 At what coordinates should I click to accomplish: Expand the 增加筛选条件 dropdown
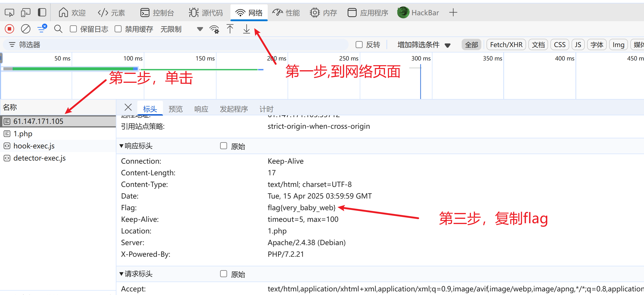point(424,45)
